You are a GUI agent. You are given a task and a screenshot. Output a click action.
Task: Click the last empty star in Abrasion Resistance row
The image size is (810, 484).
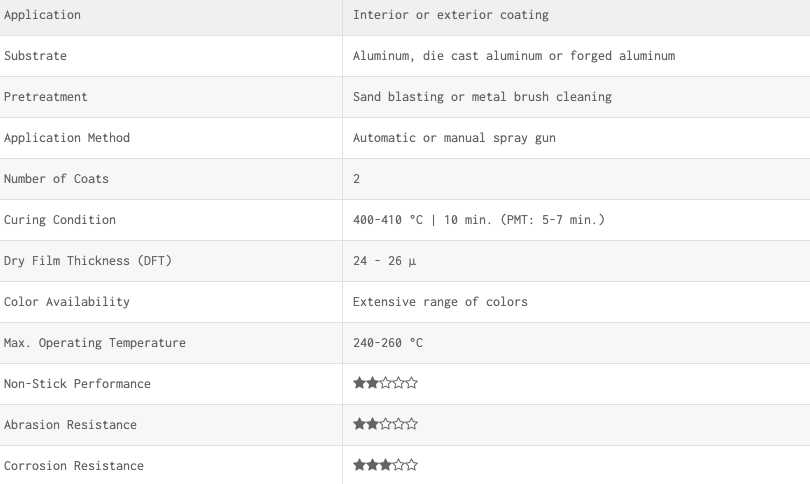pyautogui.click(x=412, y=424)
